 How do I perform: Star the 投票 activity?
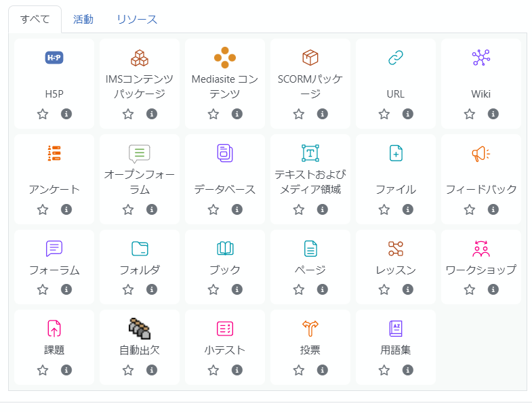point(299,370)
